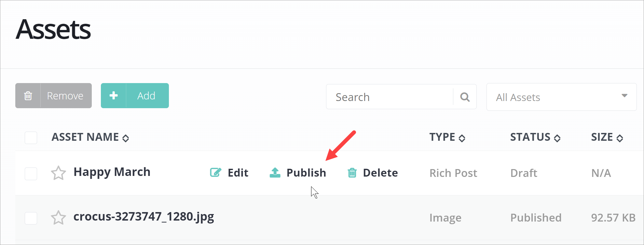This screenshot has width=644, height=245.
Task: Click the pencil Edit icon for Happy March
Action: pyautogui.click(x=215, y=172)
